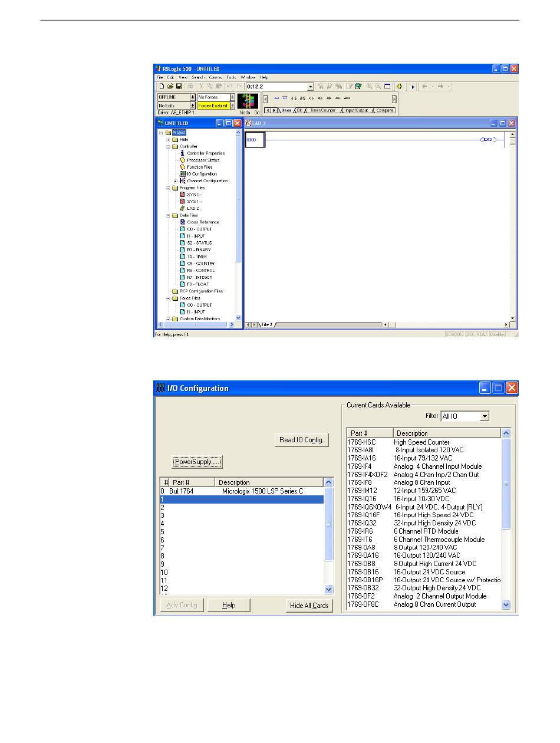Select the ABL instruction icon

coord(338,98)
